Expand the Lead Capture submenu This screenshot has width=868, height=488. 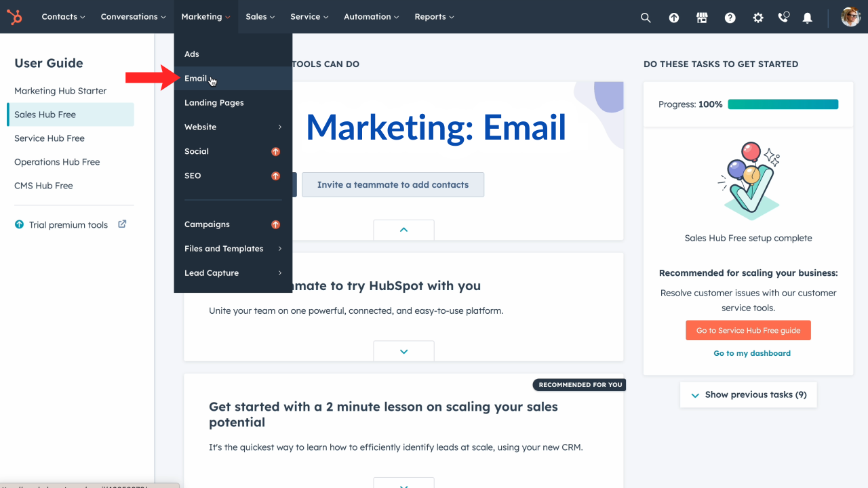[233, 273]
